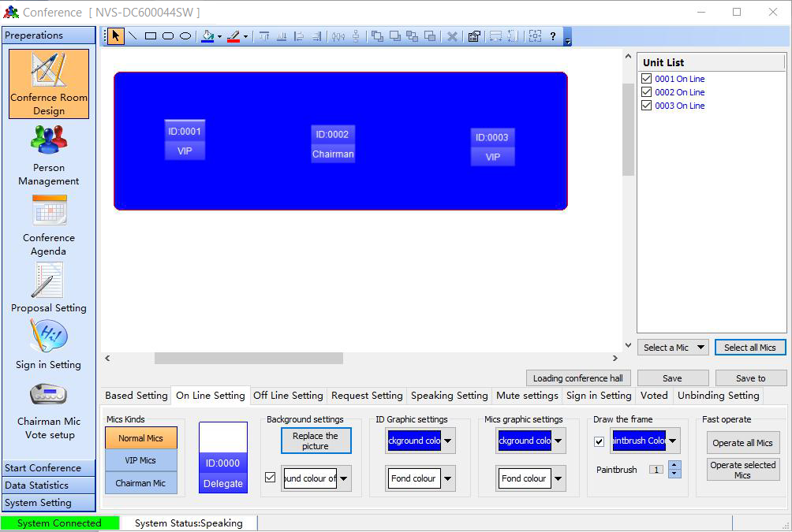Image resolution: width=792 pixels, height=532 pixels.
Task: Go to Proposal Setting in sidebar
Action: [49, 288]
